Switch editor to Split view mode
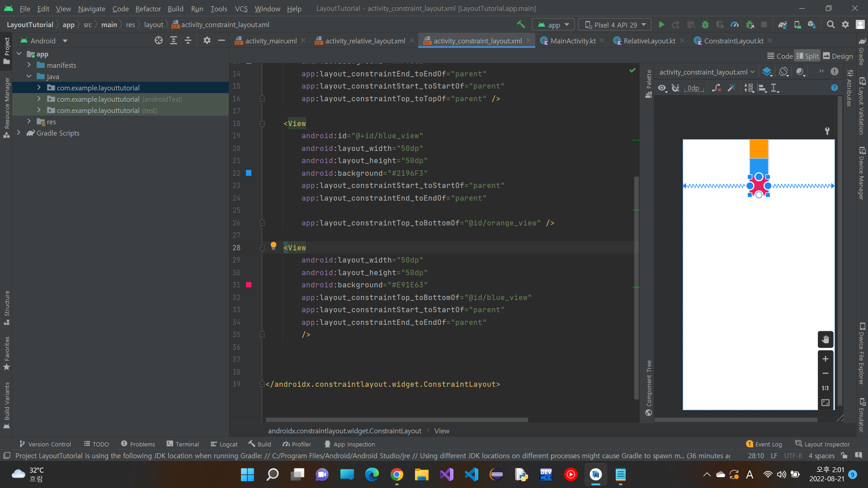This screenshot has height=488, width=868. coord(807,56)
